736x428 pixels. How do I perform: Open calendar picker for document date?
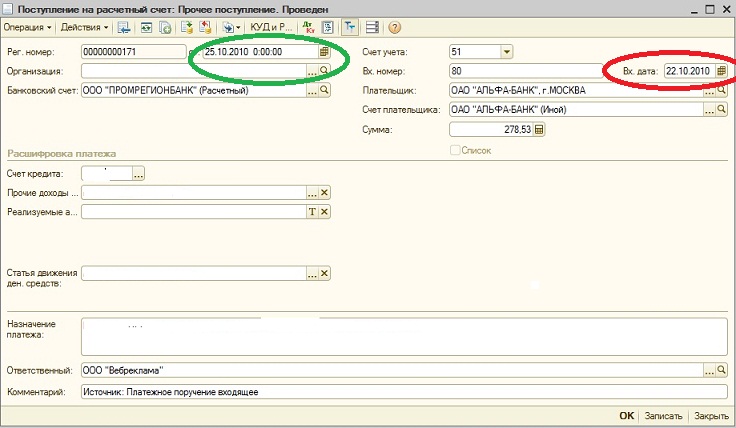point(324,52)
